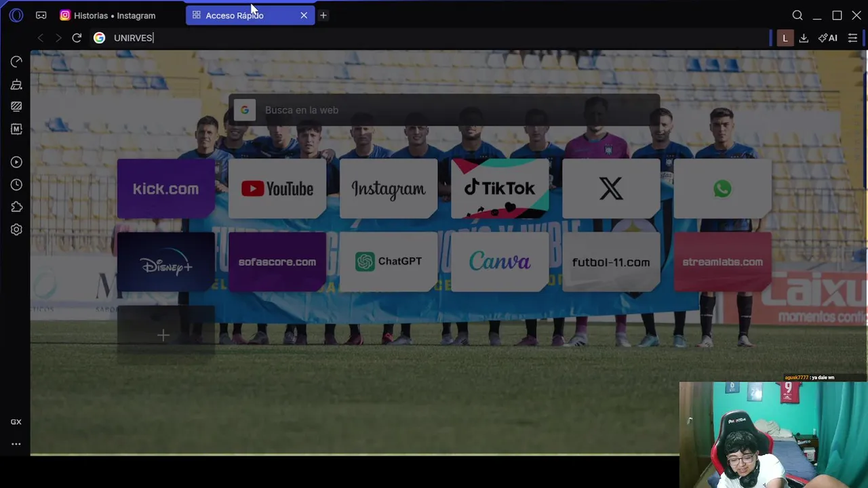Open the M sidebar panel icon
This screenshot has width=868, height=488.
[x=16, y=129]
